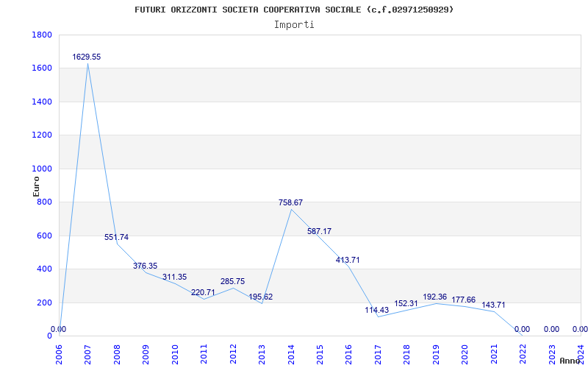The image size is (588, 368).
Task: Click the 2010 year label on x-axis
Action: [175, 355]
